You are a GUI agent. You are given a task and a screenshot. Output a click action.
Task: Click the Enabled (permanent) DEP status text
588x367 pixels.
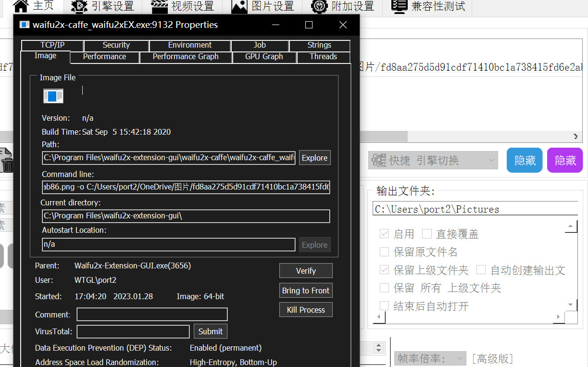pos(225,348)
